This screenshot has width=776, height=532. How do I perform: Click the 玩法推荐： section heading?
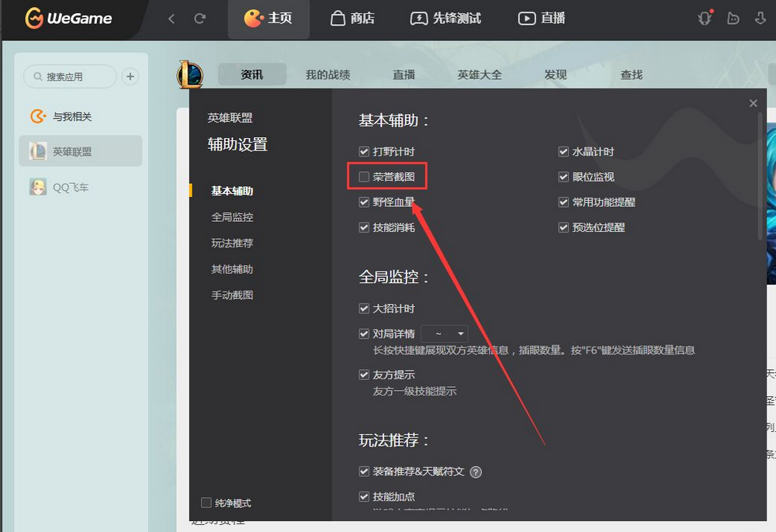point(393,440)
